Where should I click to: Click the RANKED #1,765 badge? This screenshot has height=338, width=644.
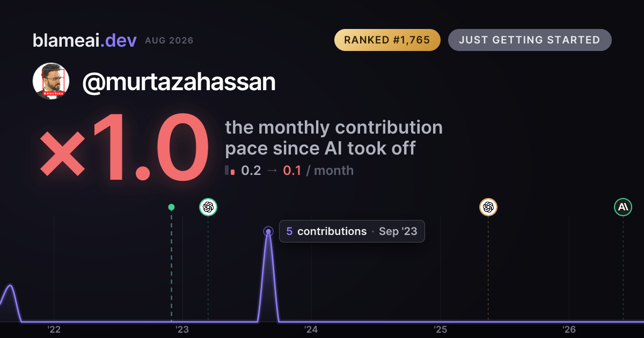tap(387, 40)
